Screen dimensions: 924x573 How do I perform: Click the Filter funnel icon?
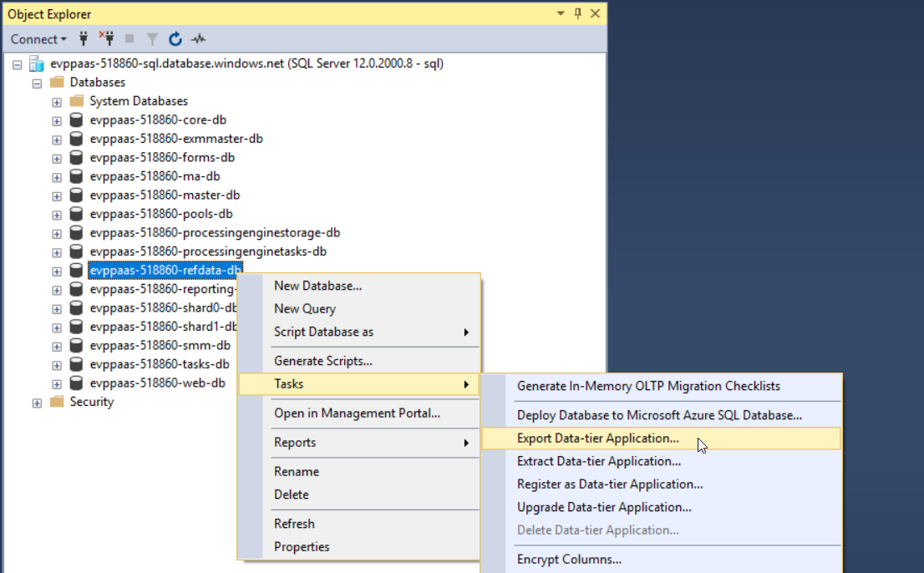(x=152, y=39)
